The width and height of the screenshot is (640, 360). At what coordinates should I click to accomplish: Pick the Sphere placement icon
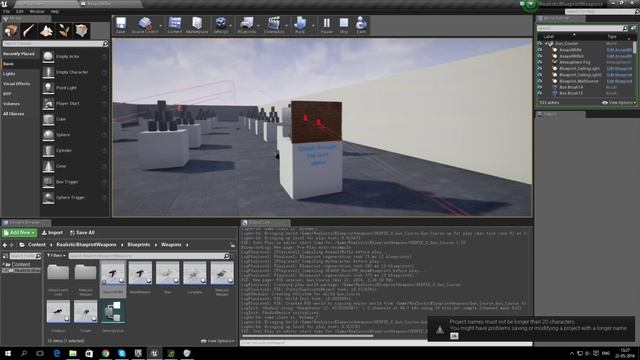48,135
